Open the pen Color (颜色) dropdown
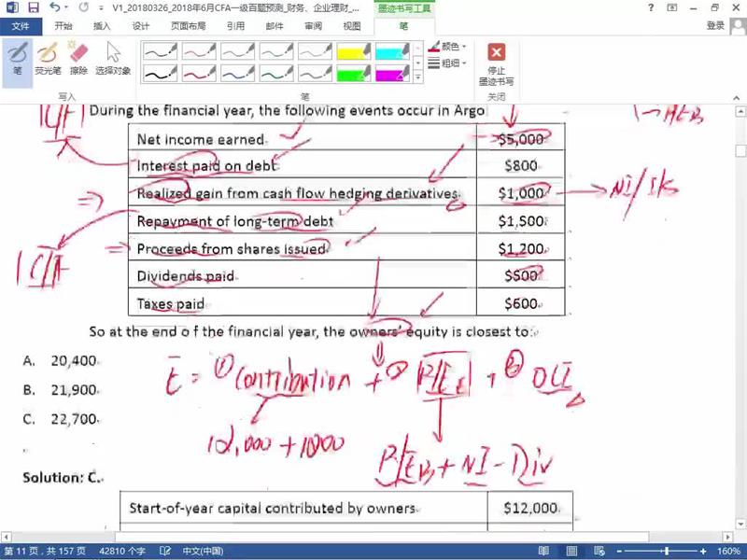The image size is (747, 560). tap(447, 47)
